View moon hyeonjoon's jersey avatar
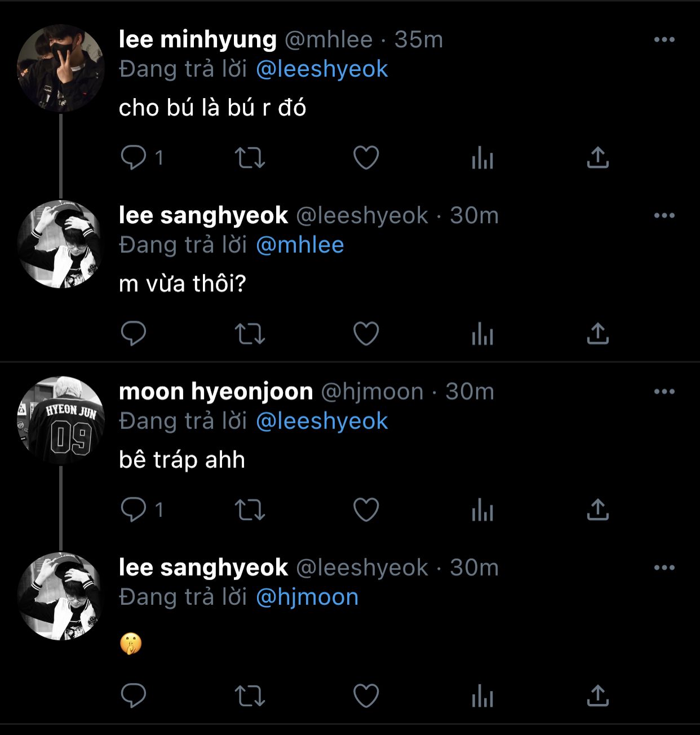 pyautogui.click(x=61, y=420)
